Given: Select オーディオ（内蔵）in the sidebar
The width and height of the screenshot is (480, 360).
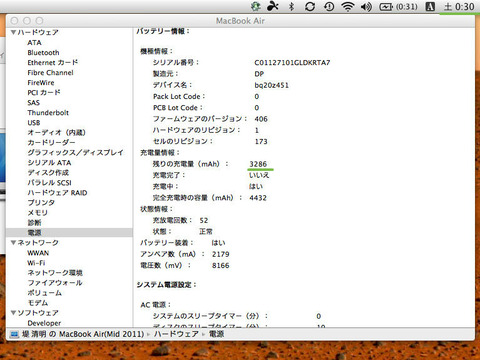Looking at the screenshot, I should click(56, 133).
